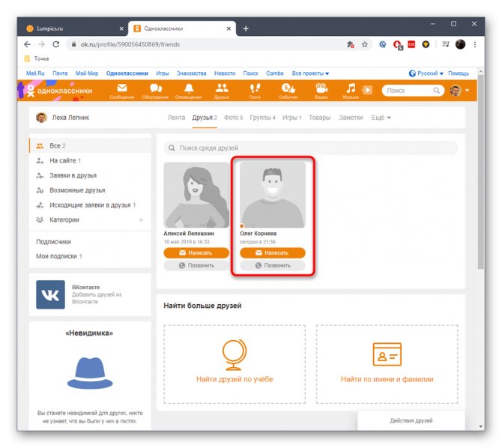Screen dimensions: 502x448
Task: Open the Русский language dropdown
Action: (426, 73)
